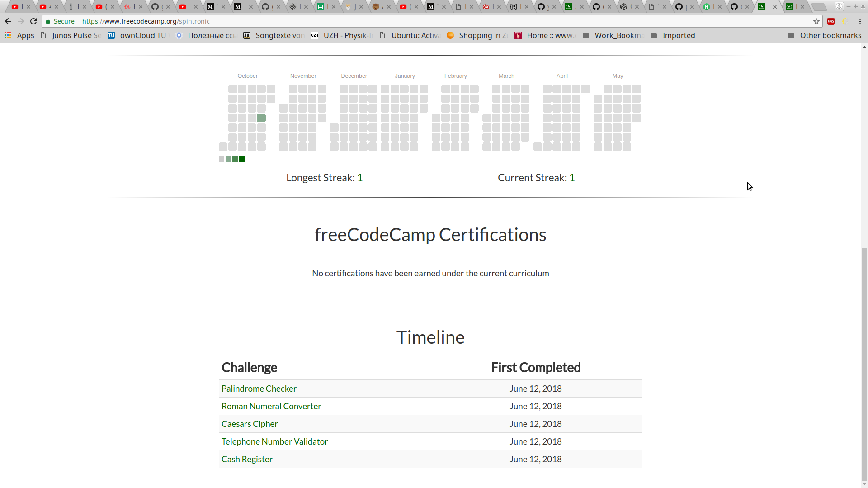
Task: Select the first YouTube tab
Action: click(15, 7)
